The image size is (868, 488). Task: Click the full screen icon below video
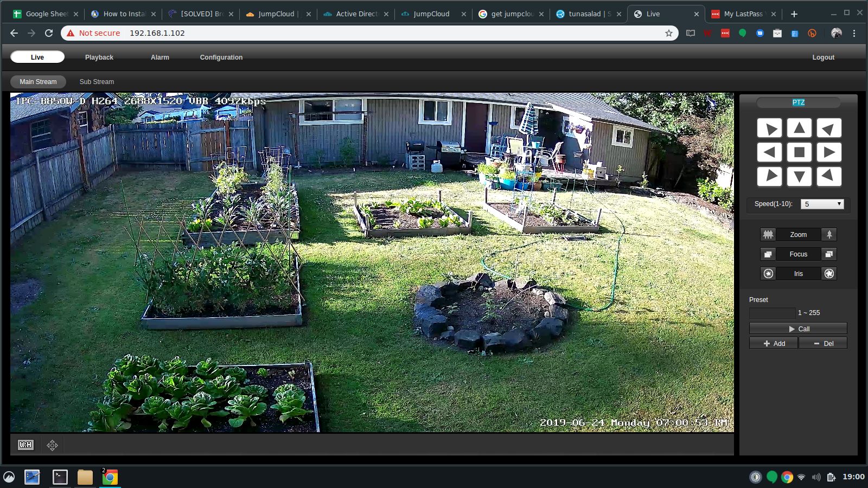[52, 445]
